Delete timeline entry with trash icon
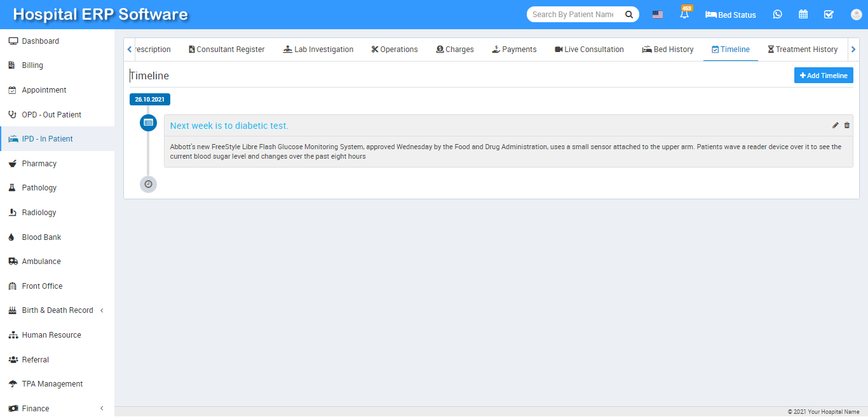Screen dimensions: 868x417 point(846,126)
